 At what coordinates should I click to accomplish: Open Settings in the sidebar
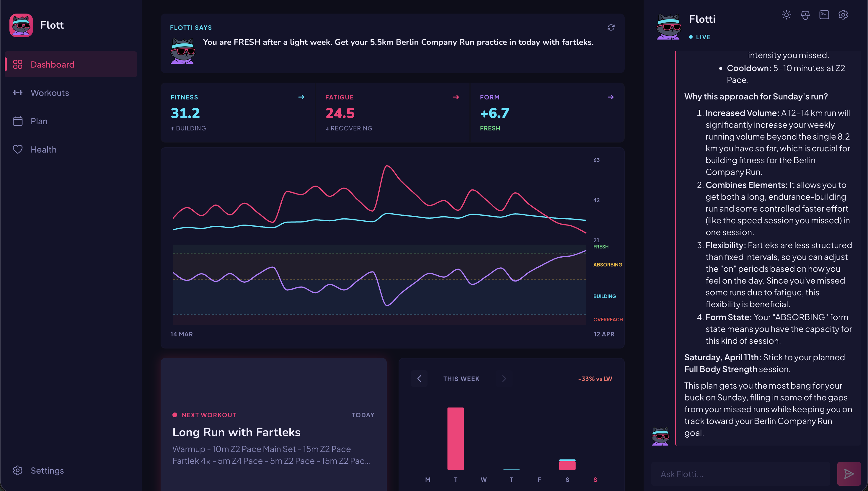pos(71,470)
